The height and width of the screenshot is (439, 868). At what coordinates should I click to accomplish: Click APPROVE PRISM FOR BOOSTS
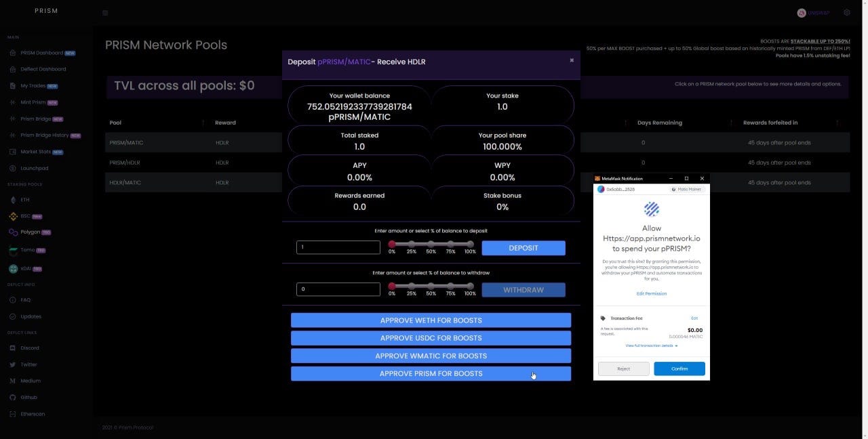(431, 373)
